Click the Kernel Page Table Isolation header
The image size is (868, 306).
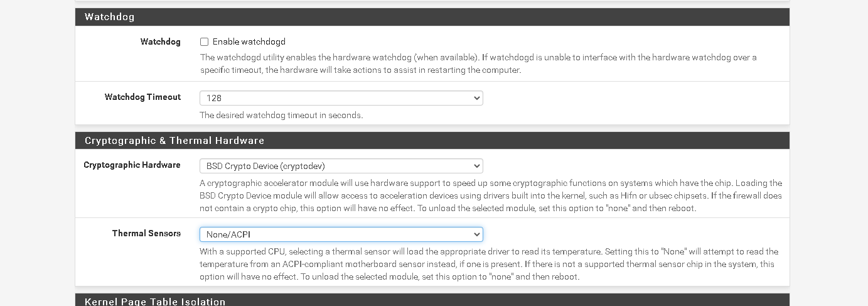tap(432, 300)
